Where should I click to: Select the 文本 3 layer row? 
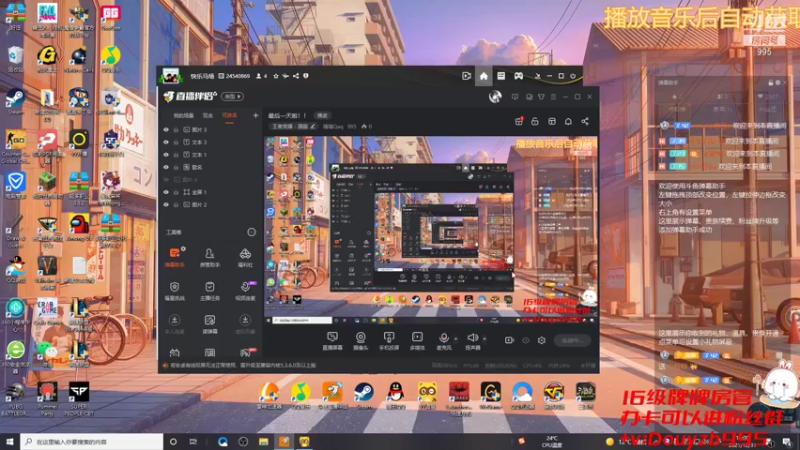(x=210, y=142)
